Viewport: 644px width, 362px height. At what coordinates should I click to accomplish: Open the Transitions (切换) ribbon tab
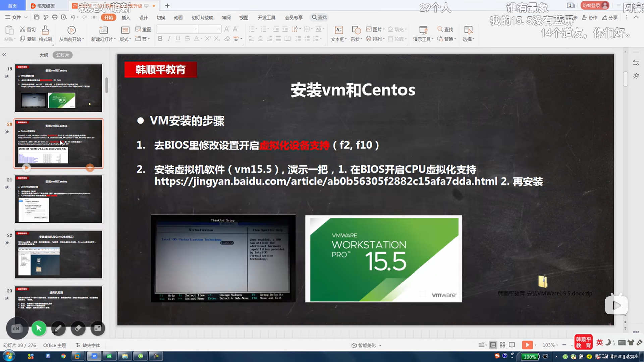161,18
